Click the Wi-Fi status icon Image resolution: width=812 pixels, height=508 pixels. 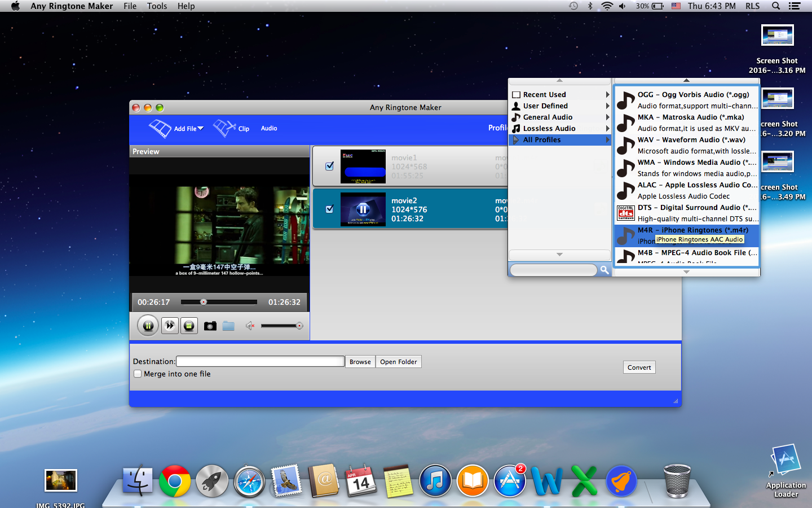607,6
